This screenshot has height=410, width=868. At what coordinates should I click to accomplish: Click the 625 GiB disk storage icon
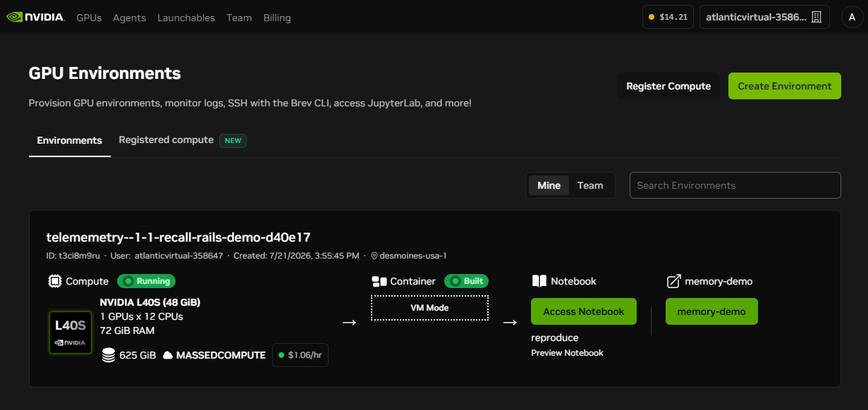click(x=108, y=355)
